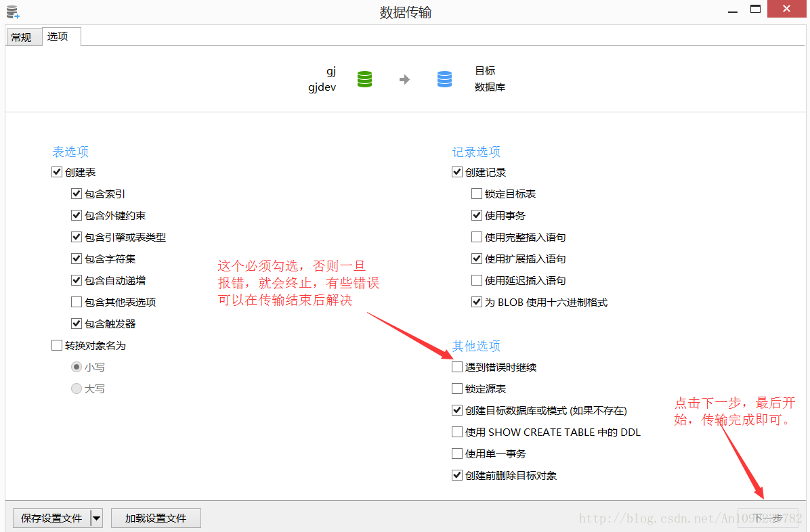Click 保存设置文件 button
The image size is (810, 532).
(x=51, y=518)
